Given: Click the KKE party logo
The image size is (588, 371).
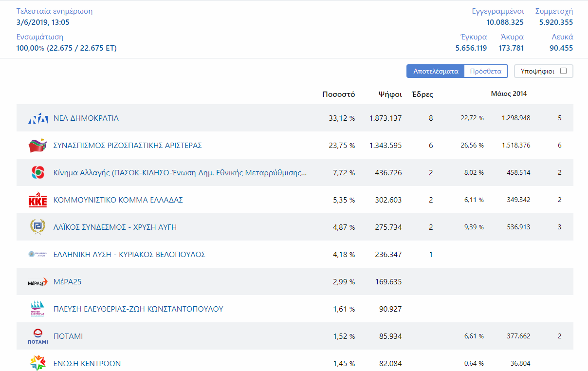Looking at the screenshot, I should [x=37, y=200].
